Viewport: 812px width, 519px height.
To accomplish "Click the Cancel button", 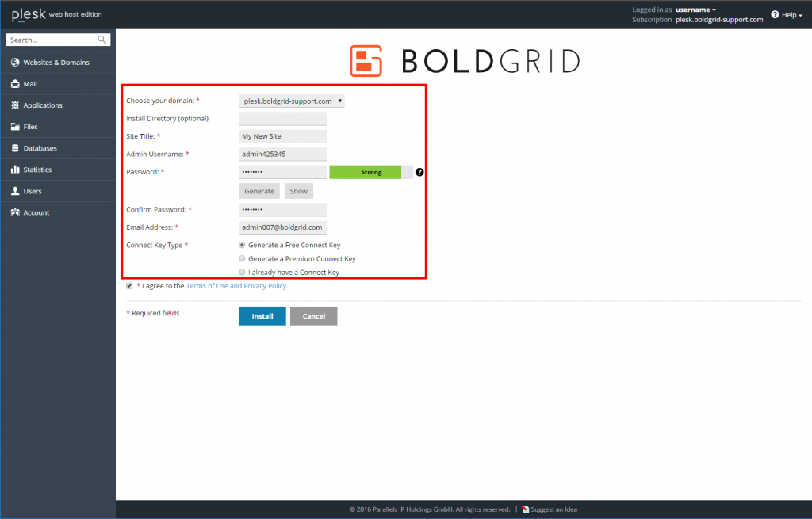I will click(314, 316).
